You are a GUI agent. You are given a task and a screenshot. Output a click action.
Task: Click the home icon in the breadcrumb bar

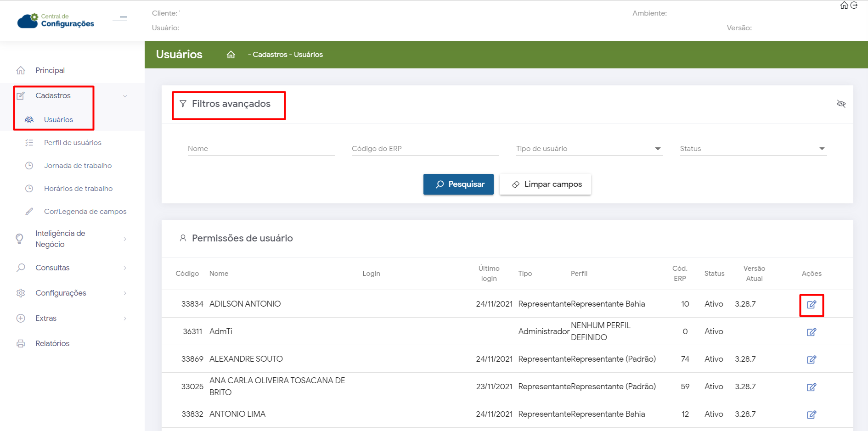(231, 55)
